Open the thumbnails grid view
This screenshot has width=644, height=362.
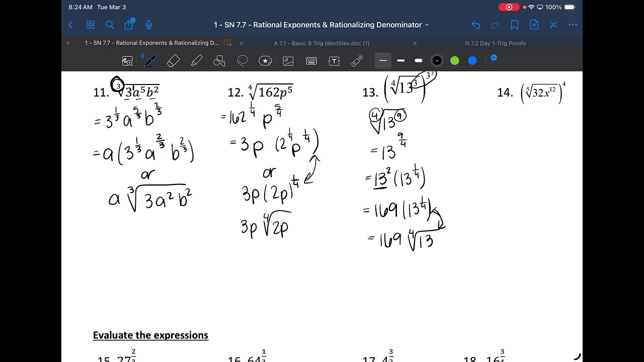(x=91, y=25)
